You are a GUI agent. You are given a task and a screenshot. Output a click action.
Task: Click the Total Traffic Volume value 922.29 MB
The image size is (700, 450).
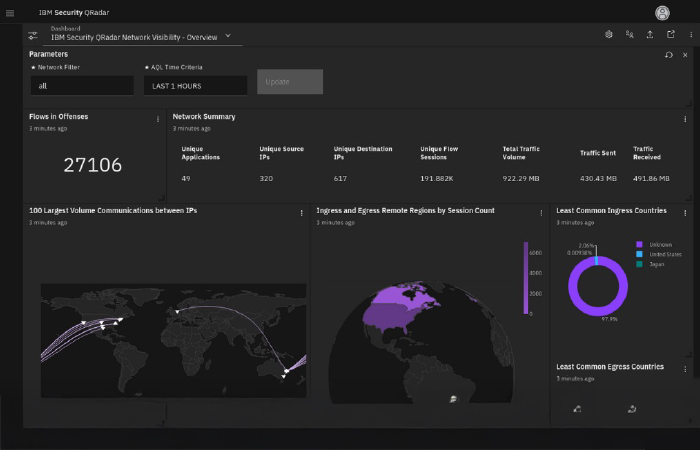(x=521, y=179)
